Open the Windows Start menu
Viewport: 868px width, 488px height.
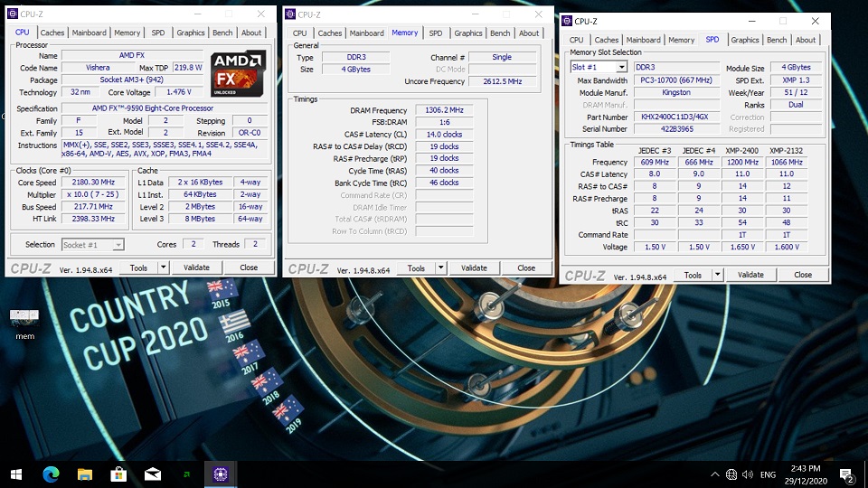[16, 474]
